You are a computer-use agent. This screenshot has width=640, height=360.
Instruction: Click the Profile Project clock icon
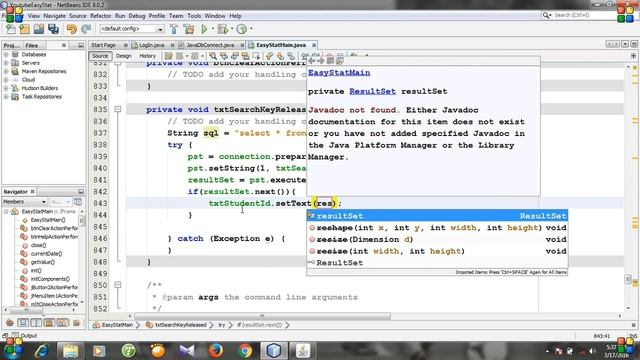click(242, 29)
